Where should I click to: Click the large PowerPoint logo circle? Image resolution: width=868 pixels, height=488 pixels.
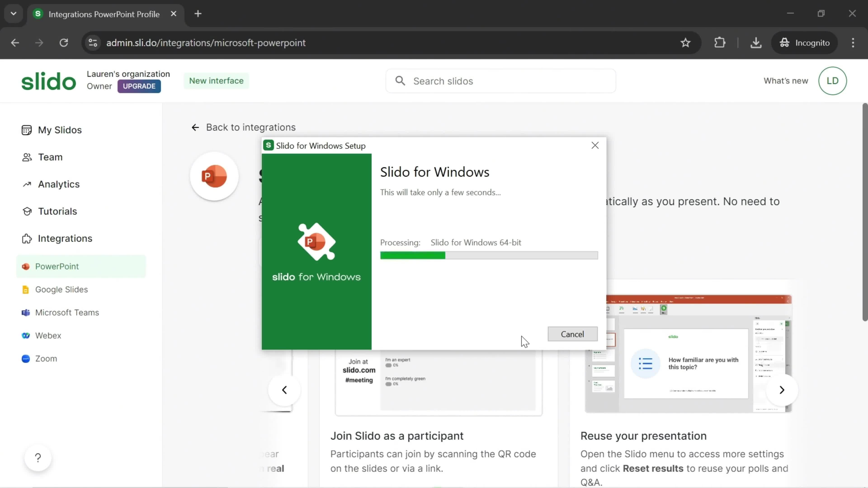point(214,176)
